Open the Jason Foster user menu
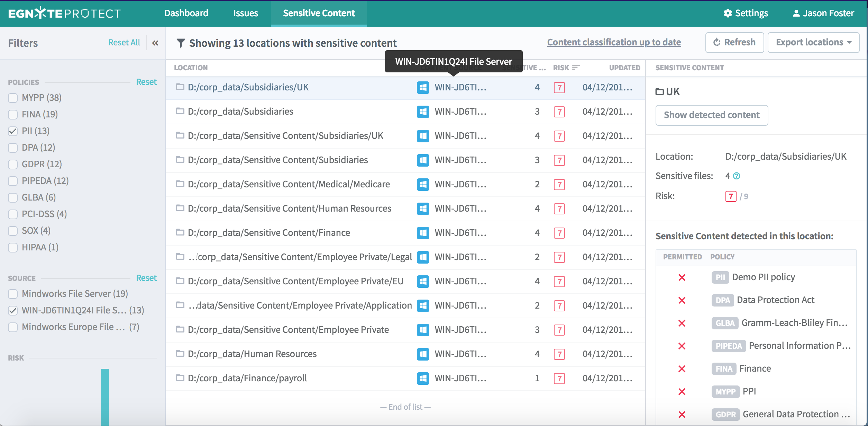 pyautogui.click(x=823, y=13)
